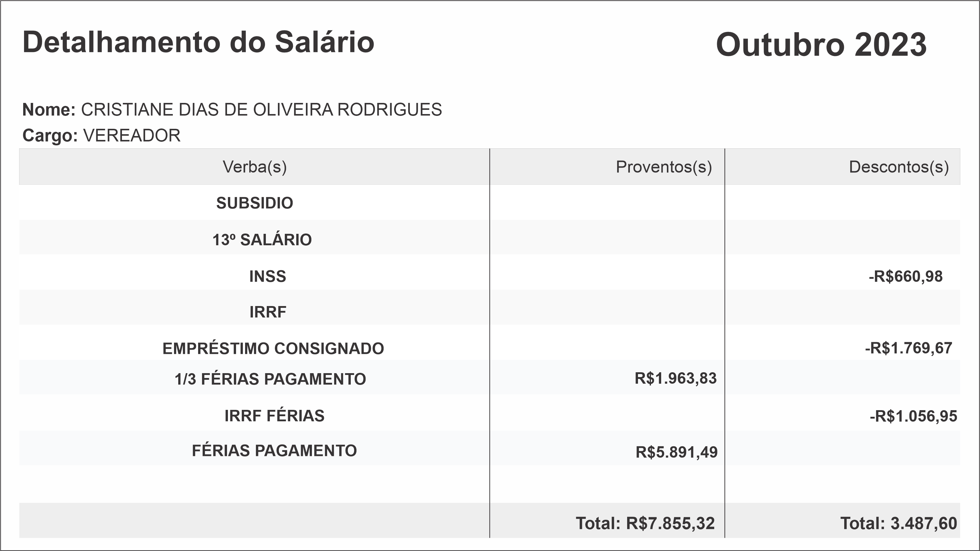Image resolution: width=980 pixels, height=551 pixels.
Task: Click the -R$1.769,67 discount amount
Action: [x=908, y=348]
